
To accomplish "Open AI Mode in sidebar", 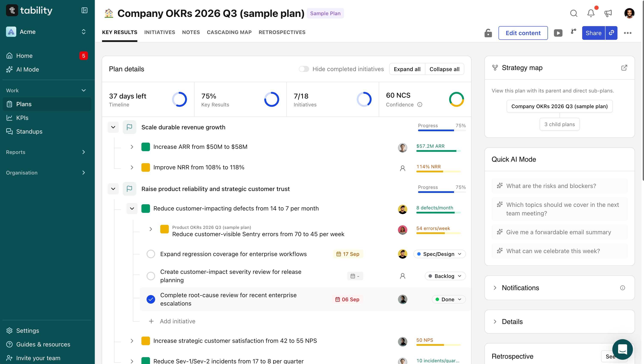I will point(47,70).
